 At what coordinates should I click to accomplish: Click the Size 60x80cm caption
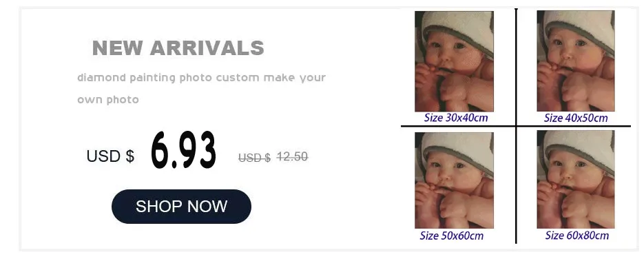[x=577, y=236]
